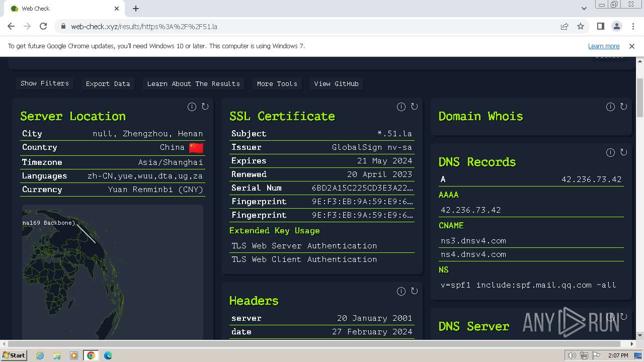Open View GitHub link
This screenshot has width=644, height=362.
click(336, 84)
